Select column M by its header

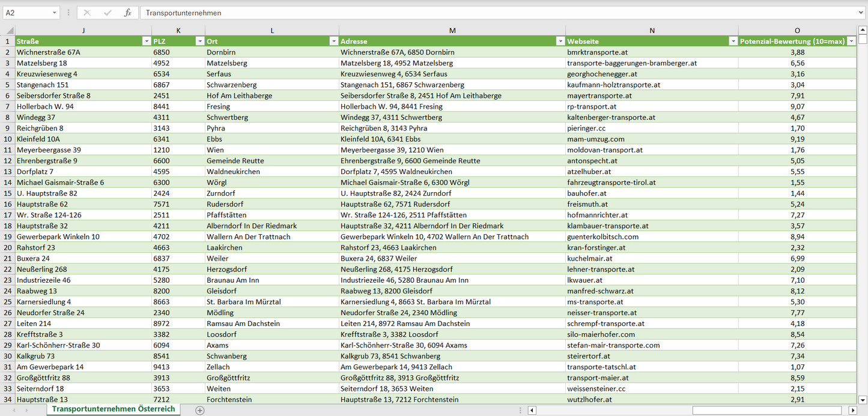point(452,31)
